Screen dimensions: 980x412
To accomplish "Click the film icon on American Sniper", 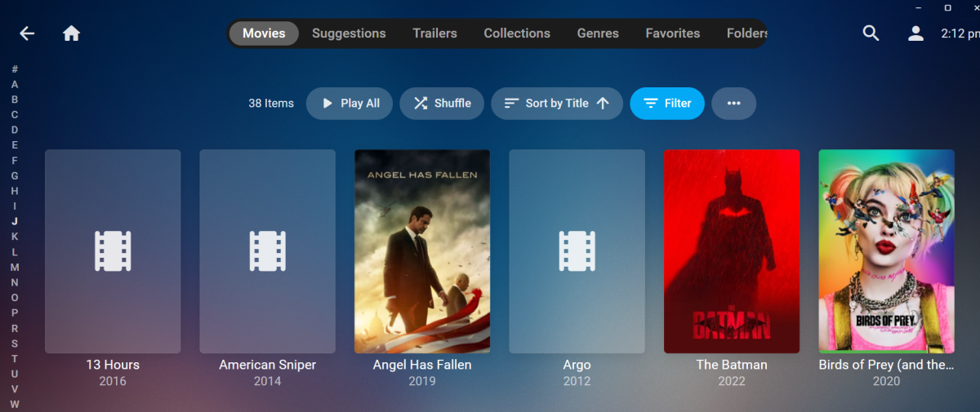I will pos(268,251).
